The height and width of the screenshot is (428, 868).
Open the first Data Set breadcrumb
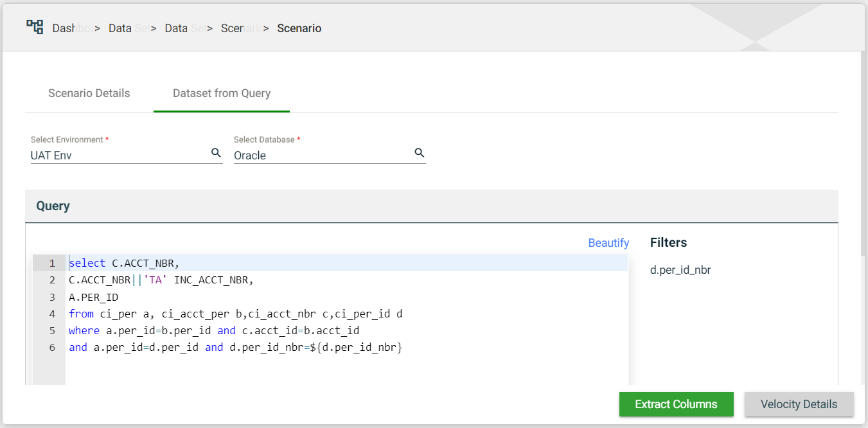point(128,28)
